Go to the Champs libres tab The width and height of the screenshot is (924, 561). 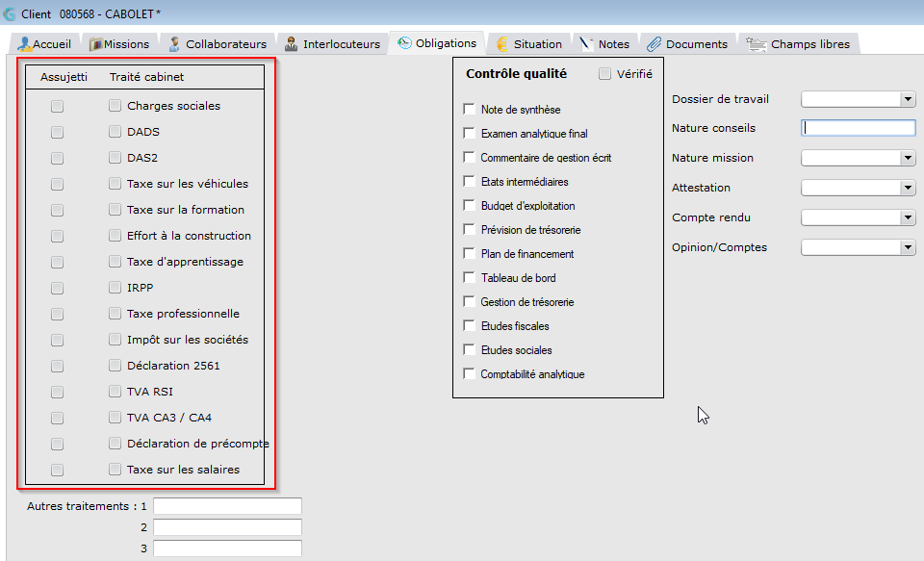point(798,44)
